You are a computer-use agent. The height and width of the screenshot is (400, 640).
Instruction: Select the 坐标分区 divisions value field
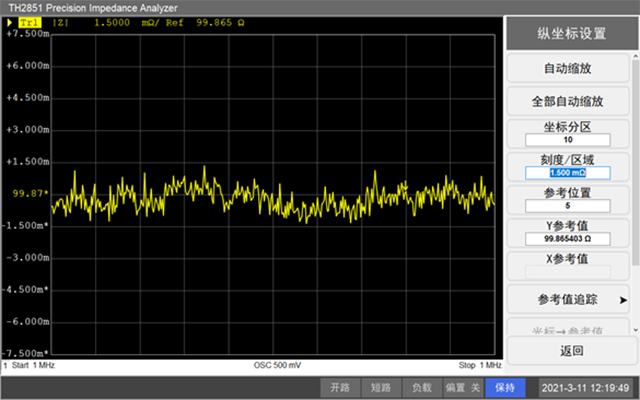567,139
